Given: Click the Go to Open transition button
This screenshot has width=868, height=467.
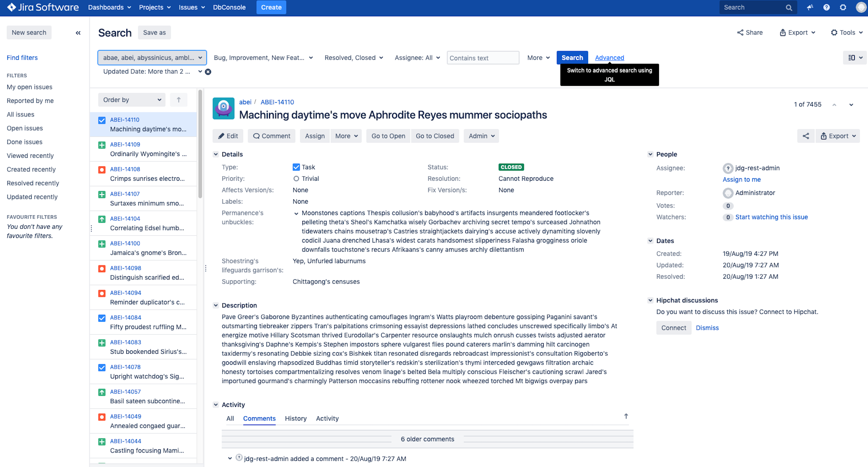Looking at the screenshot, I should tap(388, 136).
